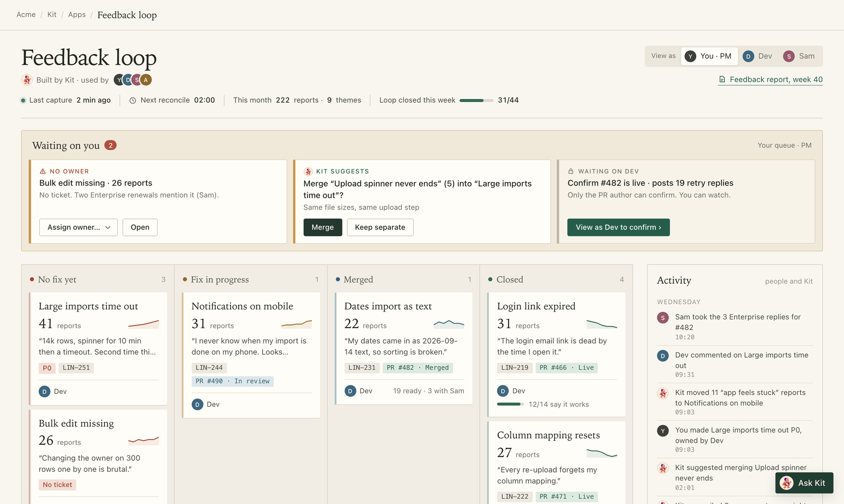
Task: Click the P0 tag on Large imports
Action: tap(47, 368)
